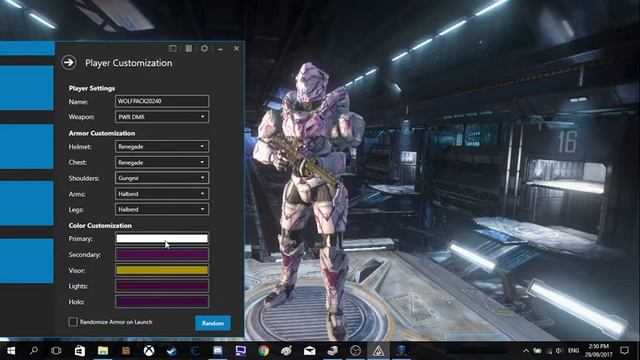Open Task View on the taskbar

[x=56, y=351]
